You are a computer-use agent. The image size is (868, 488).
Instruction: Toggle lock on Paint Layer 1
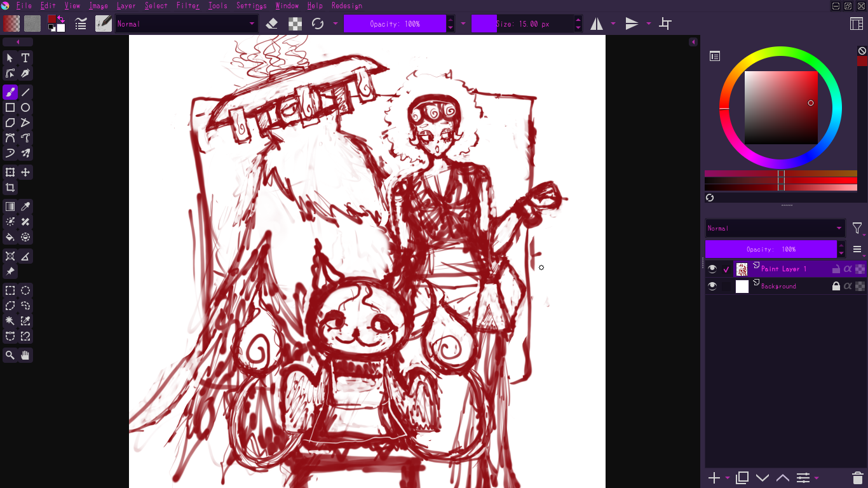pyautogui.click(x=836, y=269)
